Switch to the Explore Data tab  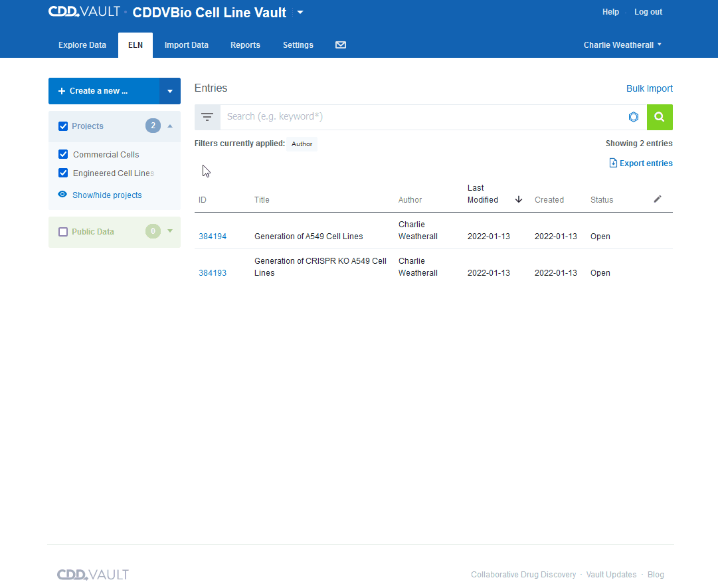pyautogui.click(x=82, y=45)
